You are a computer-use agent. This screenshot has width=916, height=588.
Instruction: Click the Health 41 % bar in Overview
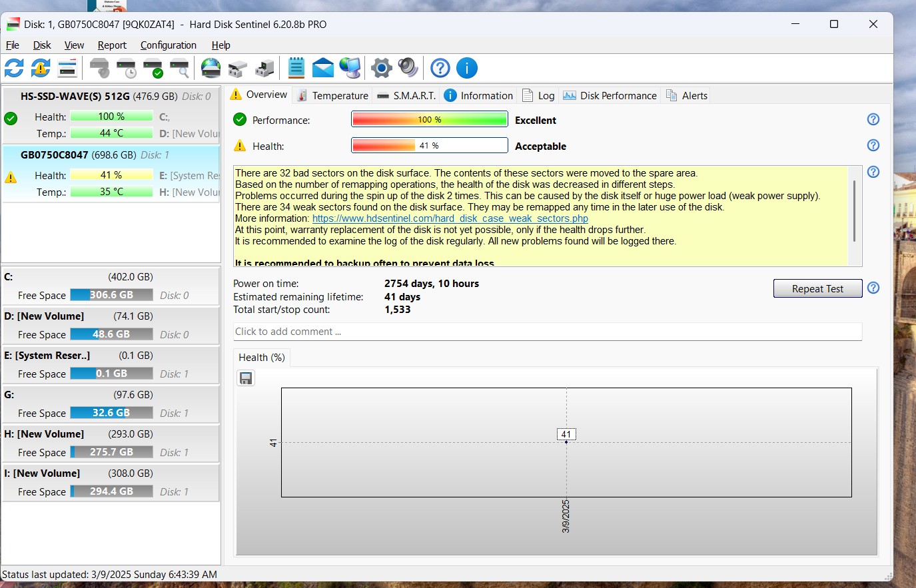[x=430, y=146]
